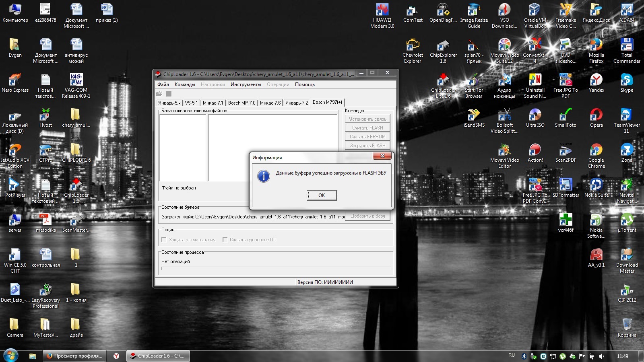
Task: Select the Opera desktop icon
Action: point(596,118)
